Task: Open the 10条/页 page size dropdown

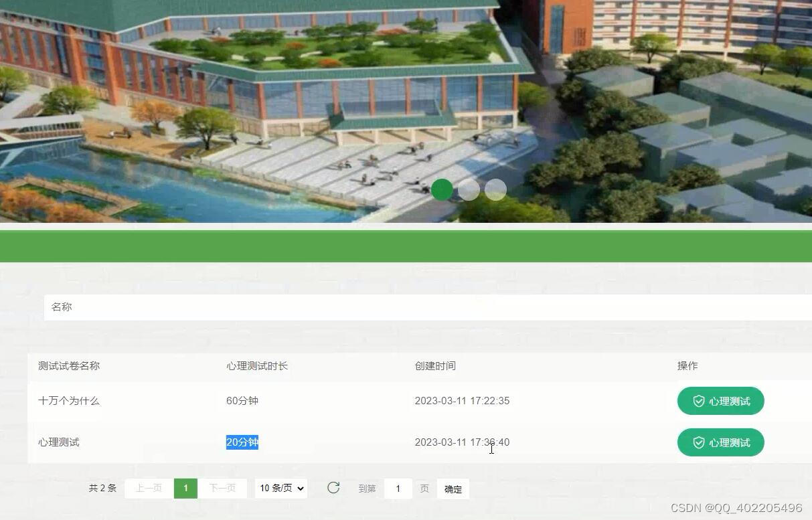Action: (280, 488)
